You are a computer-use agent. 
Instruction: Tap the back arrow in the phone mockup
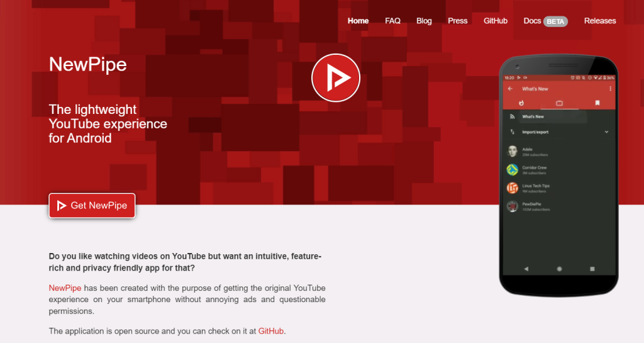(510, 89)
